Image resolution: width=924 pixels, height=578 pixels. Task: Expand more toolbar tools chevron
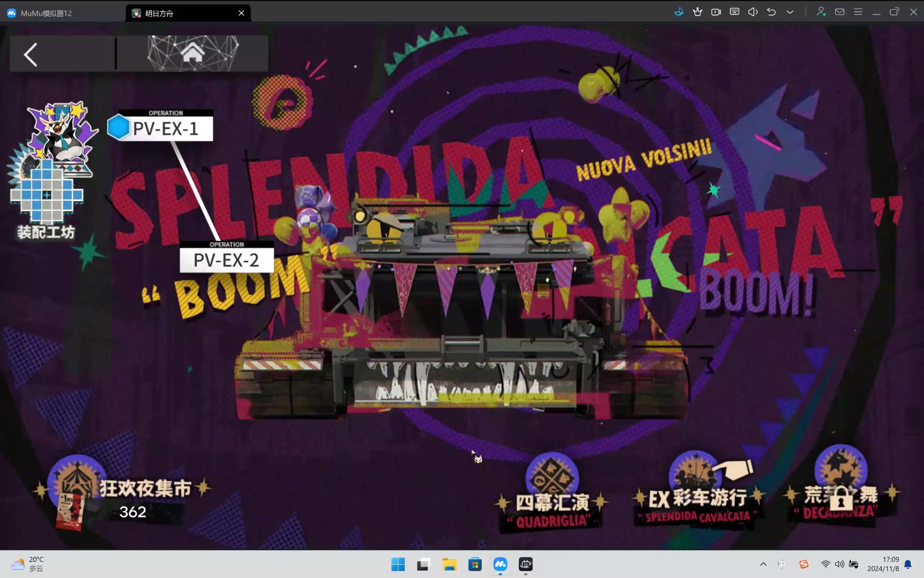tap(790, 12)
